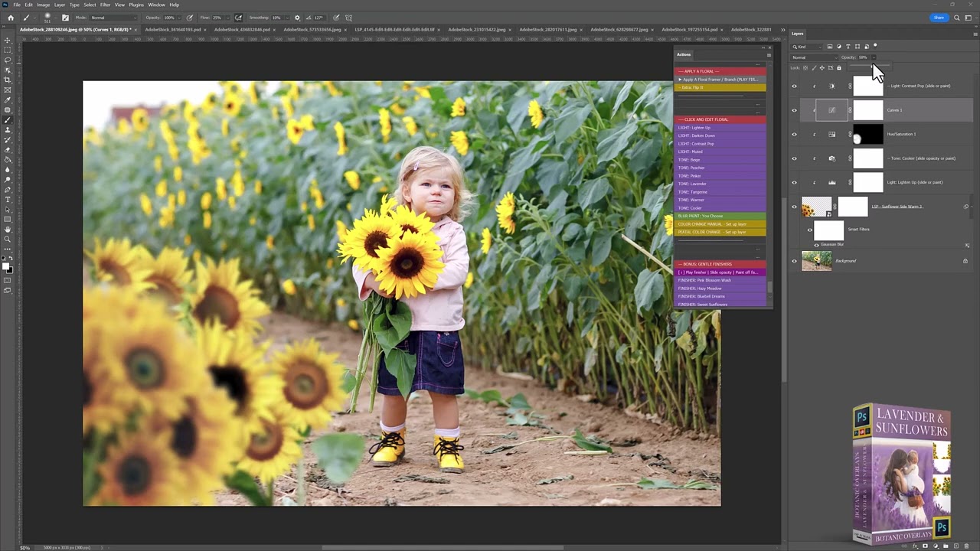Viewport: 980px width, 551px height.
Task: Click the foreground/background color swatches
Action: [8, 266]
